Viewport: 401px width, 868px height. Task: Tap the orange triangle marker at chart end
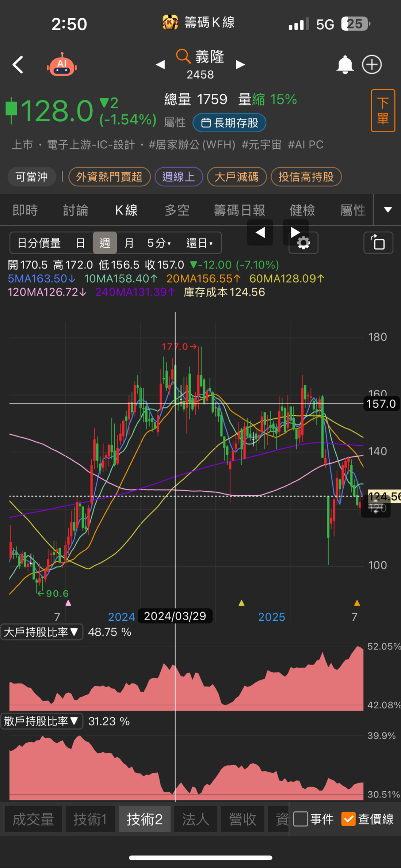pyautogui.click(x=357, y=603)
